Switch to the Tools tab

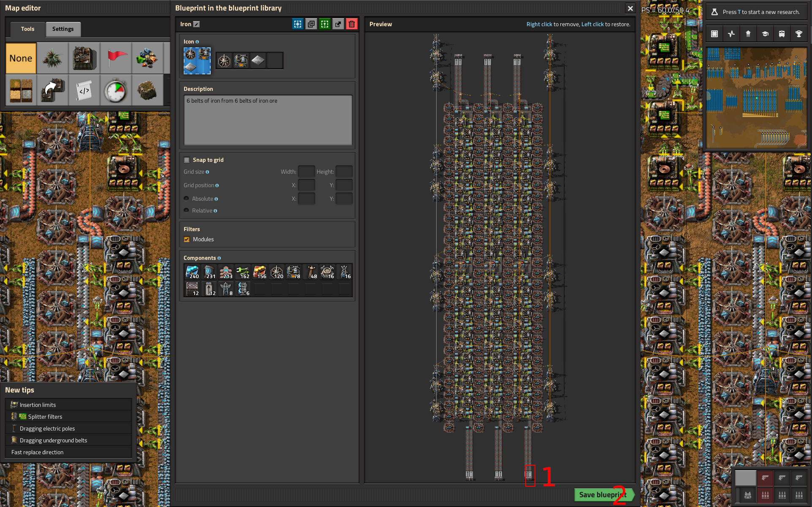pos(27,29)
